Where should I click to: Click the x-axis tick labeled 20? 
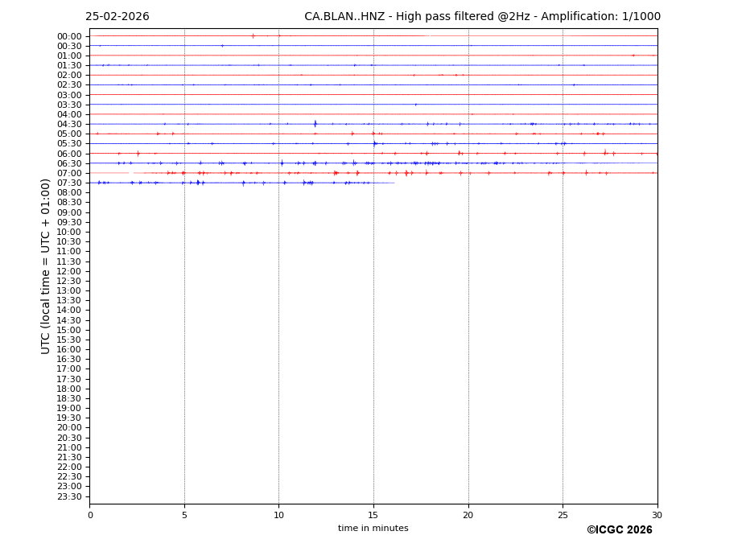click(468, 515)
